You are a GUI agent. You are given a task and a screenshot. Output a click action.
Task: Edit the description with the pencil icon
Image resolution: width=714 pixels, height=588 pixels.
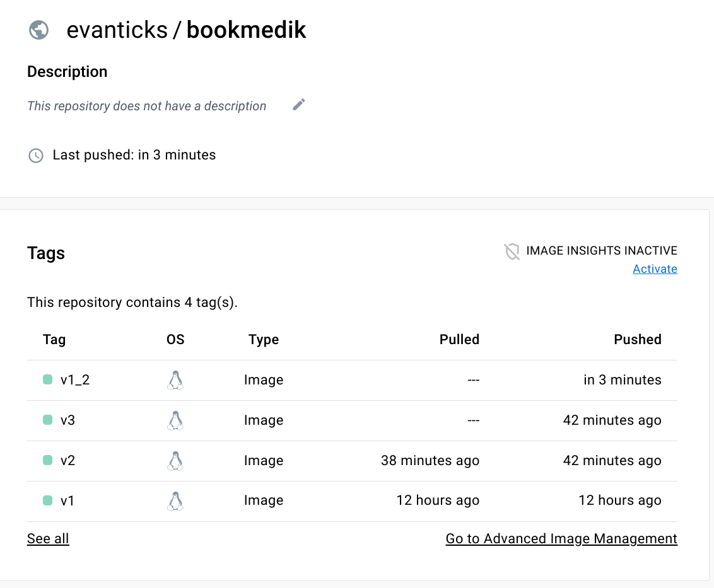coord(299,105)
